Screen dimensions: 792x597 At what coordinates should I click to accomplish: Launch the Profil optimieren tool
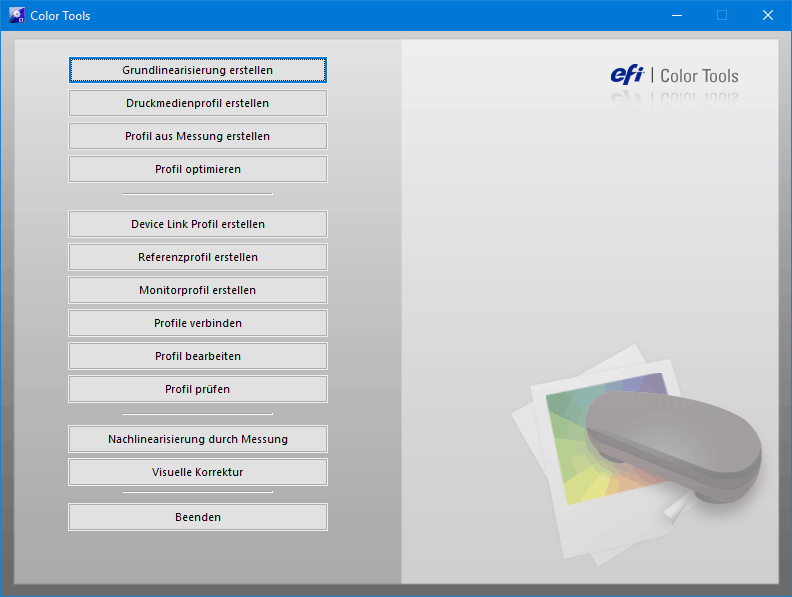coord(197,169)
